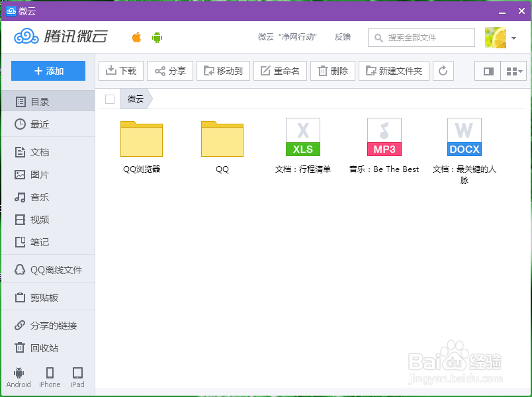This screenshot has width=532, height=397.
Task: Click the file name 文档：最关键的人脉
Action: pyautogui.click(x=465, y=175)
